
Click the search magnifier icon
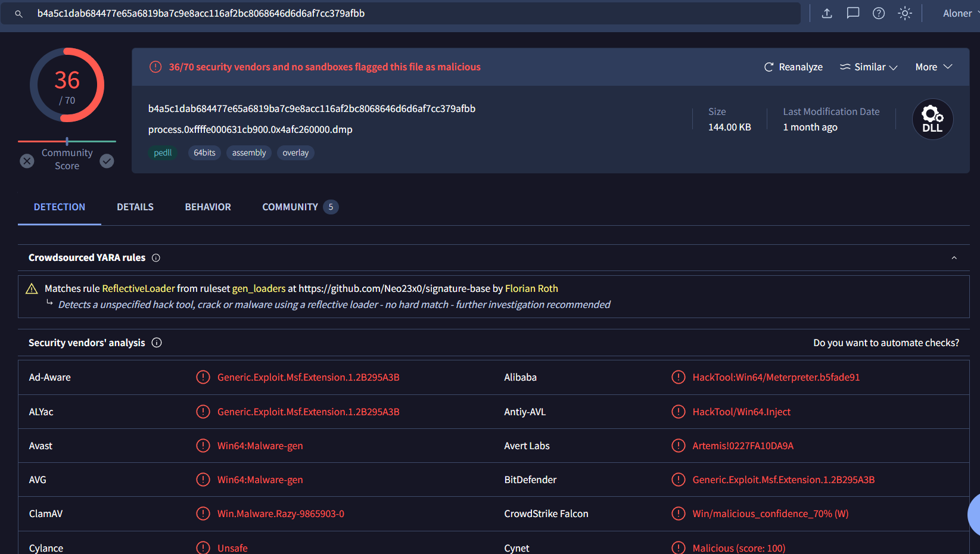coord(18,14)
